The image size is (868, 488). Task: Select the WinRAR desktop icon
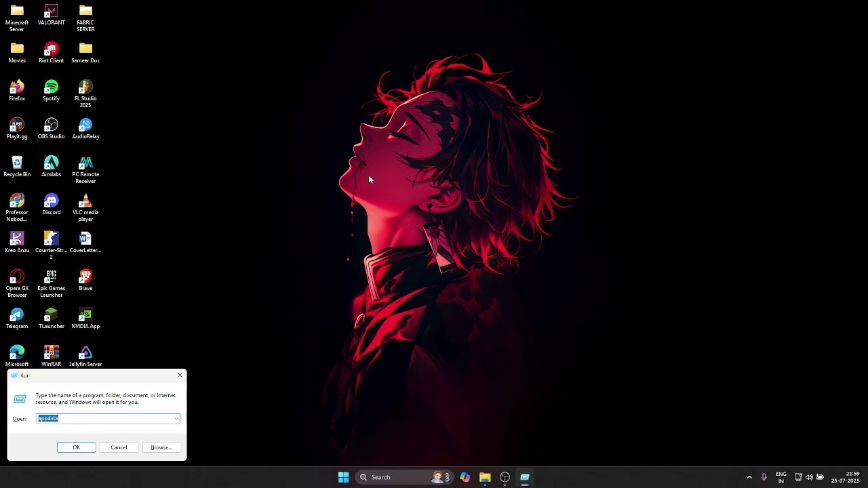52,356
